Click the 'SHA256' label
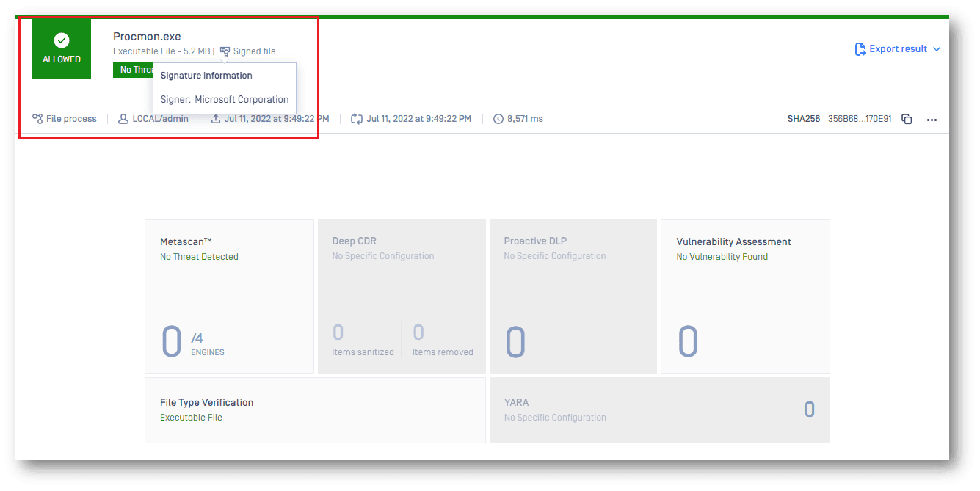980x491 pixels. point(804,119)
